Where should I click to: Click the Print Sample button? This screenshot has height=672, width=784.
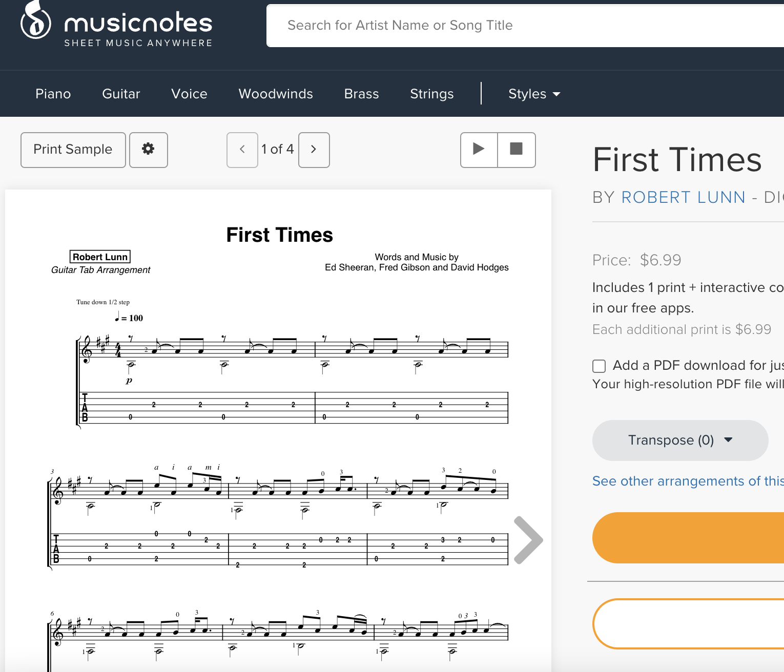73,150
